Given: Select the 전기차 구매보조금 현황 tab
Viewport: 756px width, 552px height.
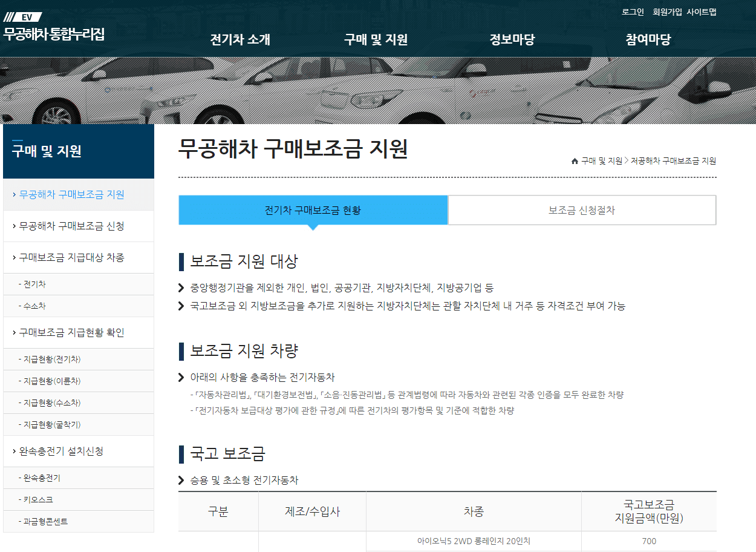Looking at the screenshot, I should coord(313,209).
